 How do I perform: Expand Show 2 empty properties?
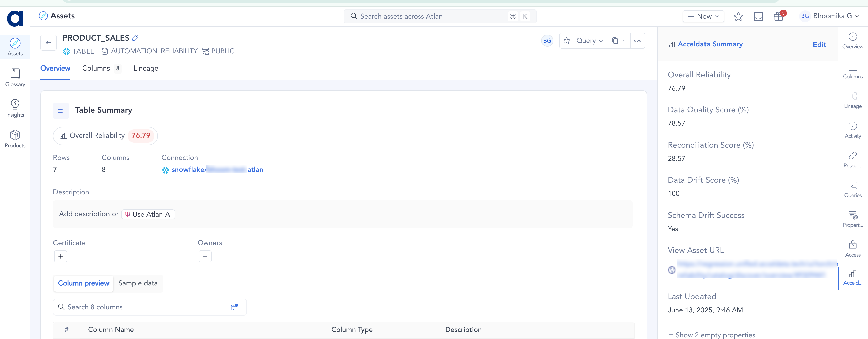coord(712,335)
